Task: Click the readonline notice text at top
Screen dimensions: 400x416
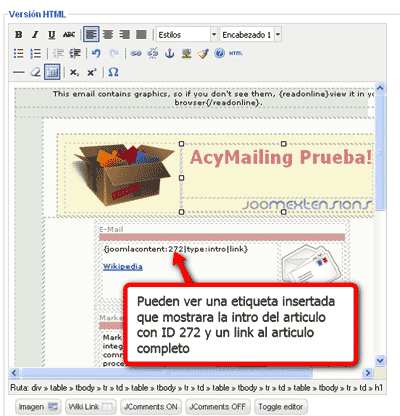Action: click(x=213, y=98)
